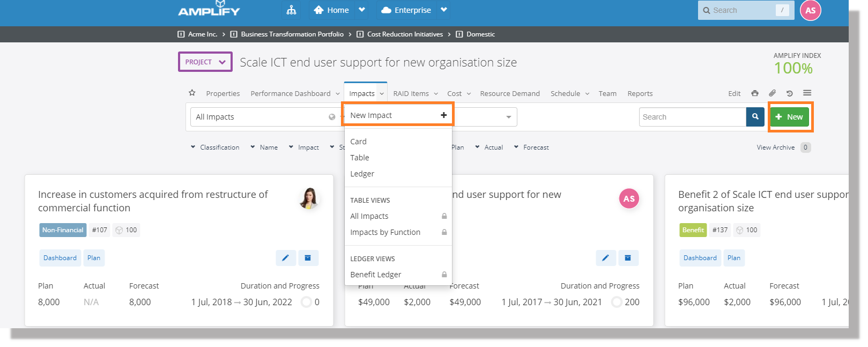Click the hierarchy tree icon in header
Screen dimensions: 868x347
click(291, 10)
